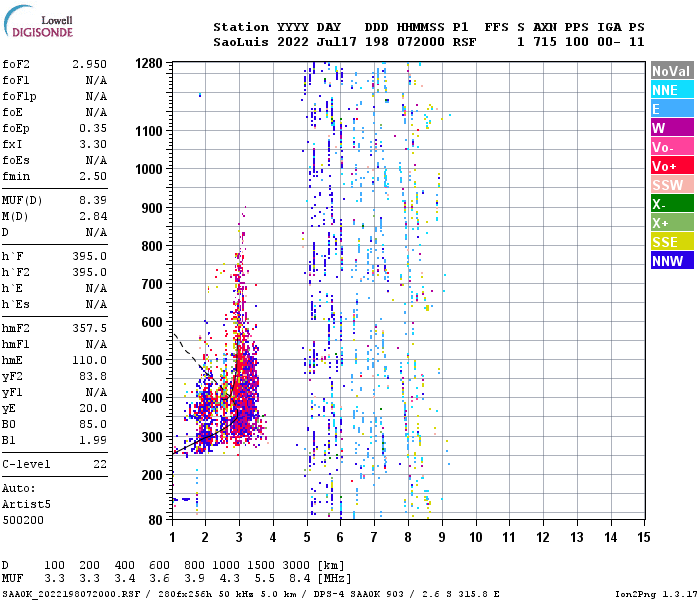The width and height of the screenshot is (700, 600).
Task: Click the 700 km height axis label
Action: coord(152,284)
